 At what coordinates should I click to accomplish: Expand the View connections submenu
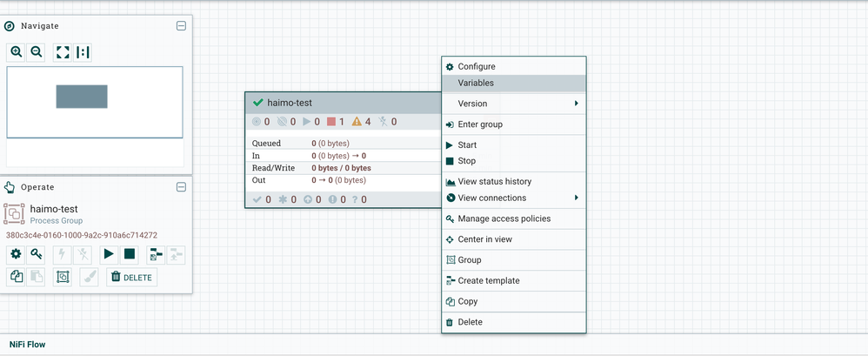coord(513,198)
